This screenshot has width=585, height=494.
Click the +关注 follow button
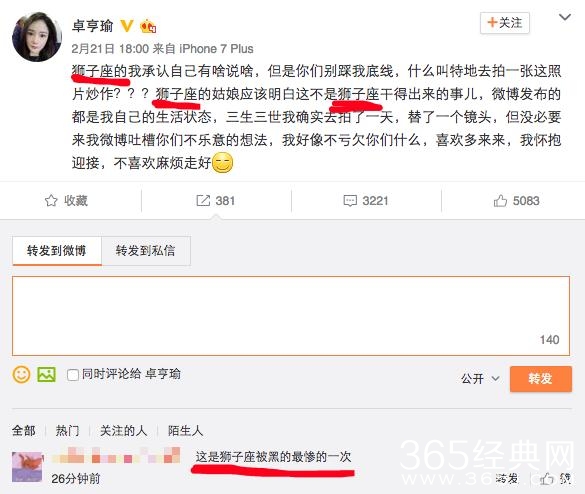[x=505, y=23]
